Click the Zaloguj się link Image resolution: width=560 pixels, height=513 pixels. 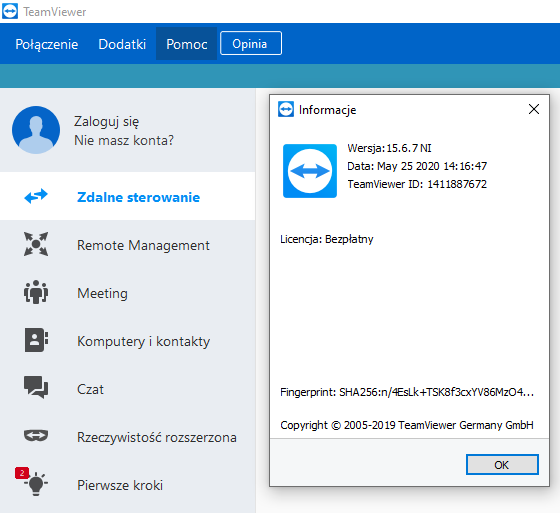pyautogui.click(x=106, y=121)
